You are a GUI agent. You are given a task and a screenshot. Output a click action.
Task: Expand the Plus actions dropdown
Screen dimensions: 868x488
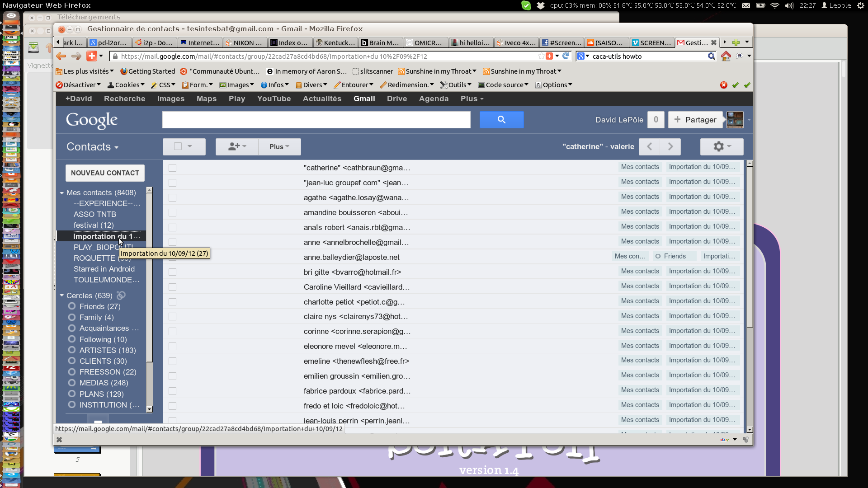[279, 146]
